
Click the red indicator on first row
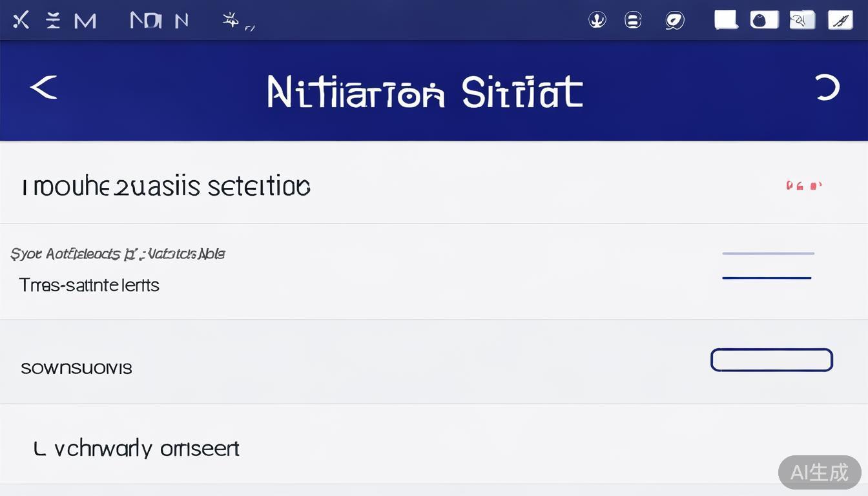click(x=803, y=186)
